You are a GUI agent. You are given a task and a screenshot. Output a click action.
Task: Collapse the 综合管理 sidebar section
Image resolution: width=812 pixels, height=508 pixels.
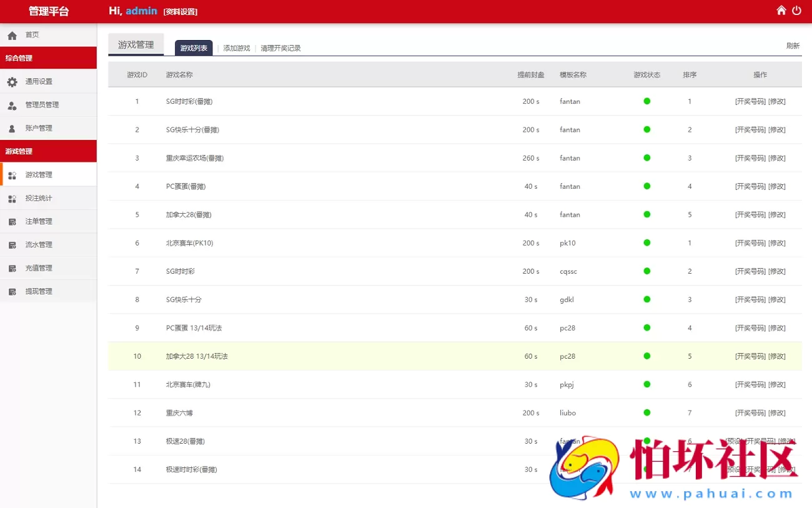click(x=48, y=58)
